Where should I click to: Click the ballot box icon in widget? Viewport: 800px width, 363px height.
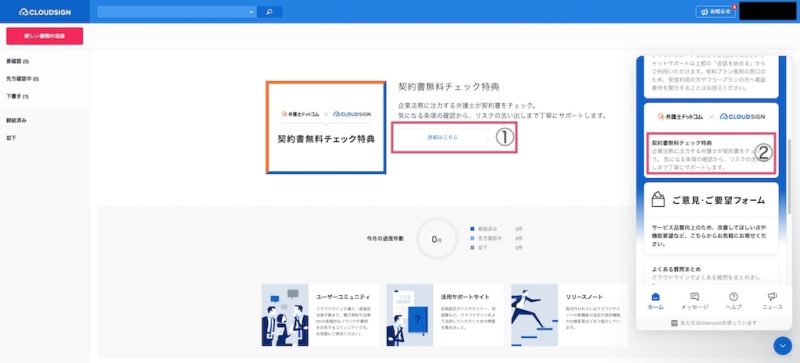pyautogui.click(x=658, y=200)
